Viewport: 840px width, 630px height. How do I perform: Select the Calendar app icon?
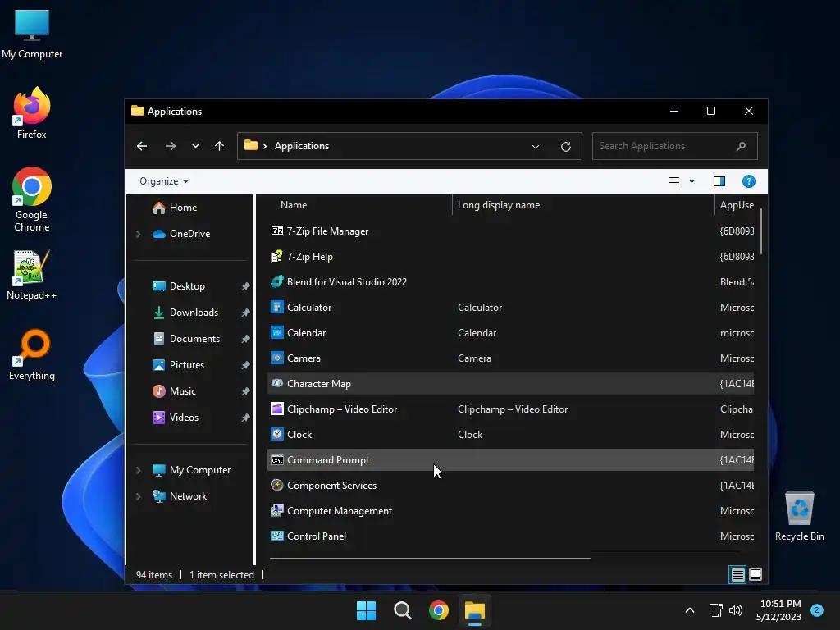(x=277, y=333)
